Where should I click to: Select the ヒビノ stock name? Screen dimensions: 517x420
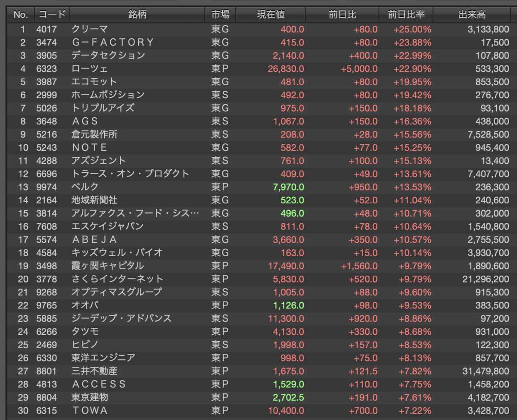[x=85, y=345]
